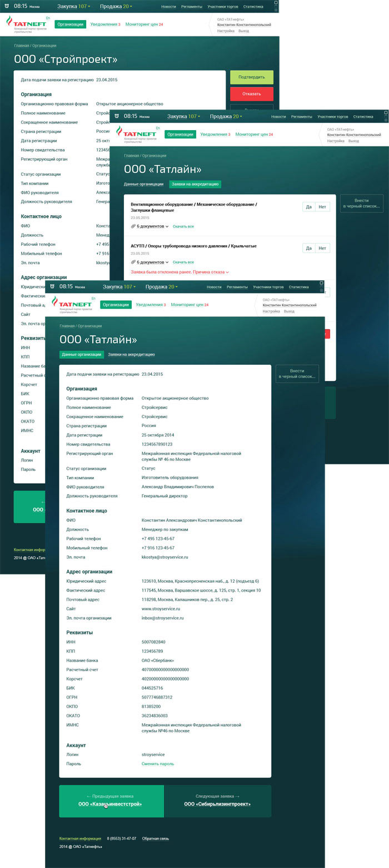Expand the Причина отказа rejection details
The width and height of the screenshot is (389, 868).
[210, 272]
